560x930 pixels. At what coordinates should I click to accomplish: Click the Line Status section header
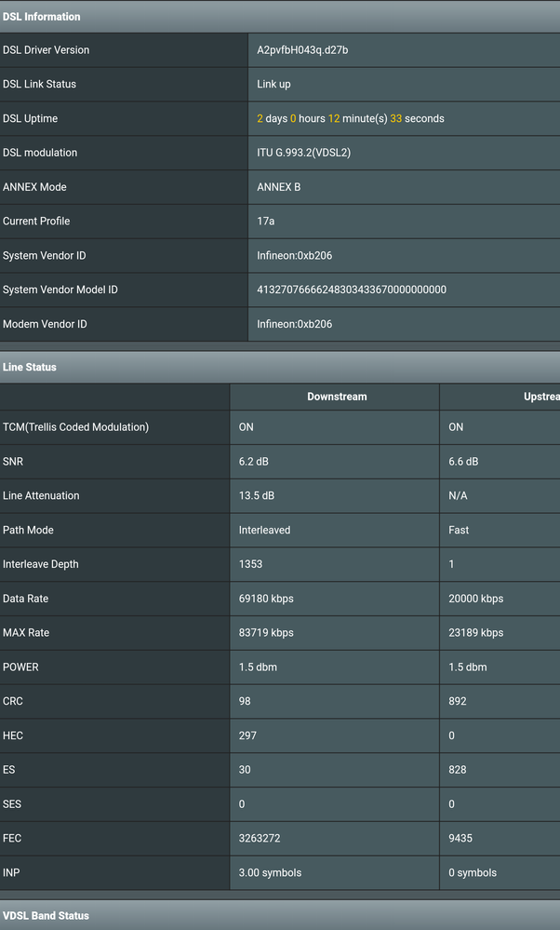click(x=30, y=367)
